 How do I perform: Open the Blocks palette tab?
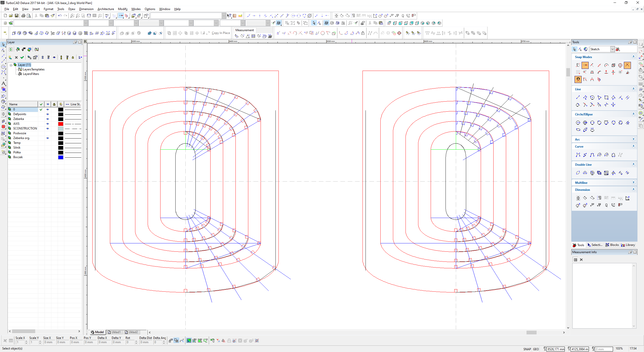click(612, 245)
